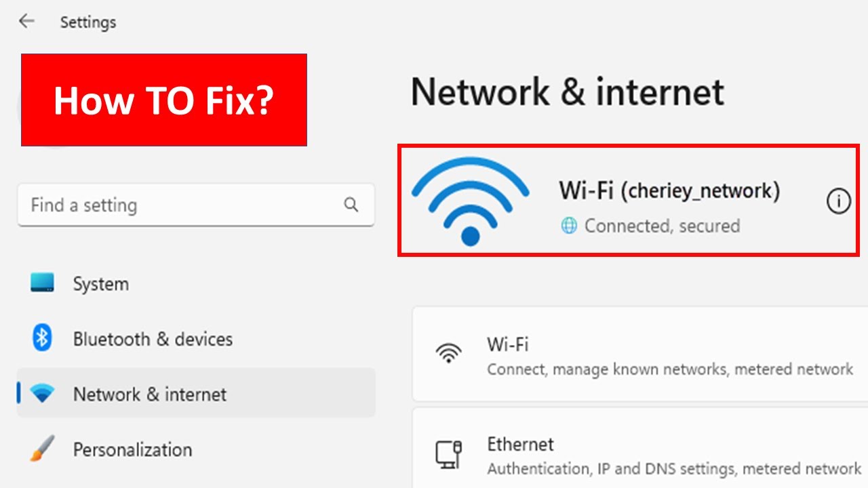Click the Ethernet computer icon on the Ethernet card
Viewport: 868px width, 488px height.
(448, 453)
